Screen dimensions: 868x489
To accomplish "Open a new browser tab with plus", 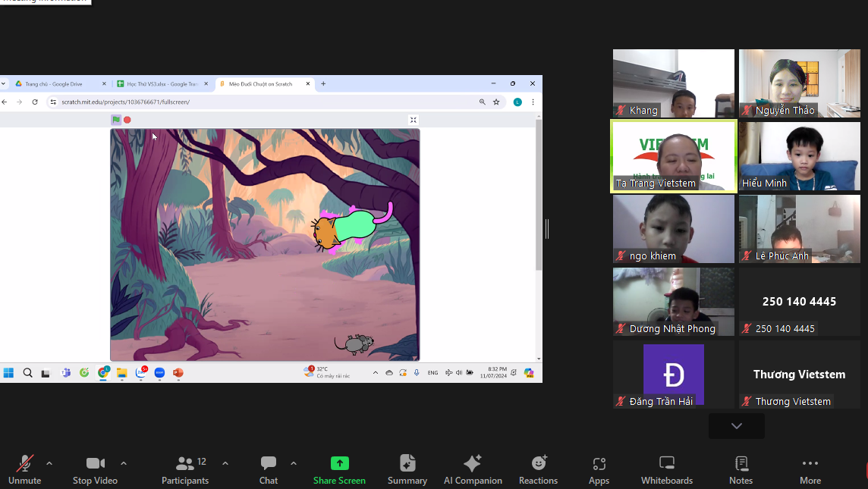I will tap(323, 84).
